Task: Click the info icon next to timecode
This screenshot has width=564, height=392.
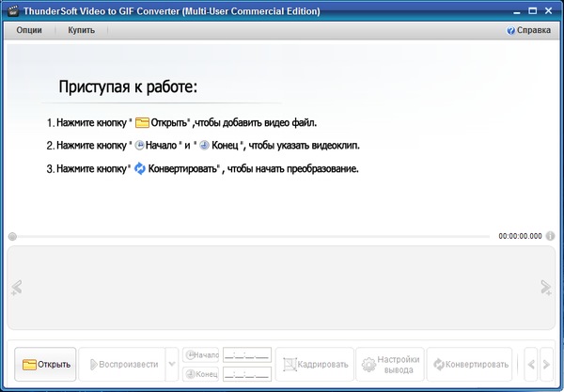Action: click(x=551, y=236)
